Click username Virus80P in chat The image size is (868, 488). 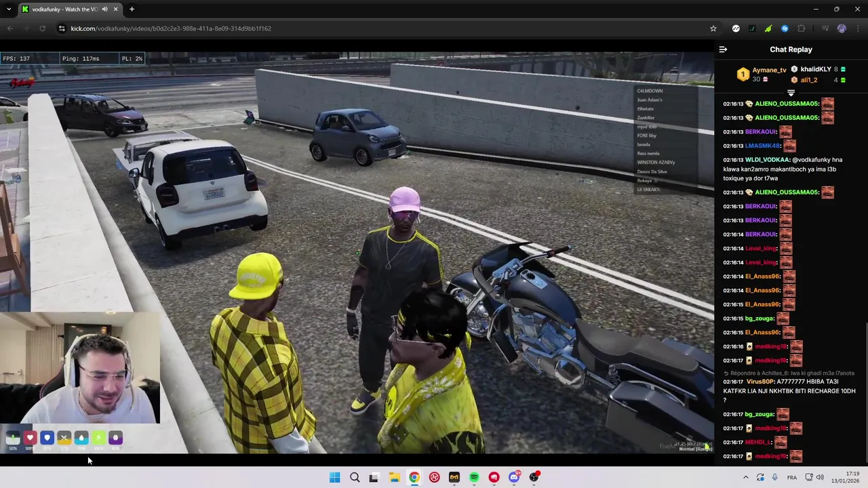pyautogui.click(x=759, y=382)
